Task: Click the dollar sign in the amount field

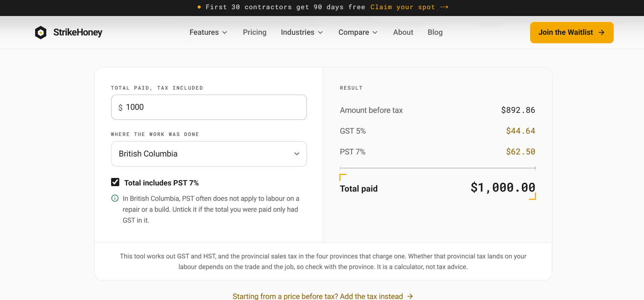Action: [120, 107]
